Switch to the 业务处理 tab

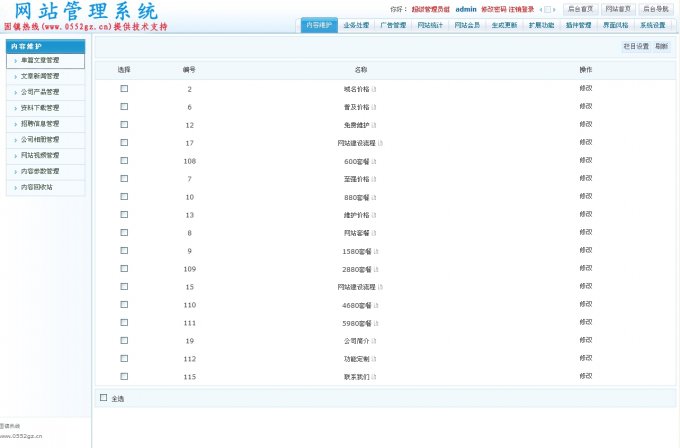tap(356, 25)
